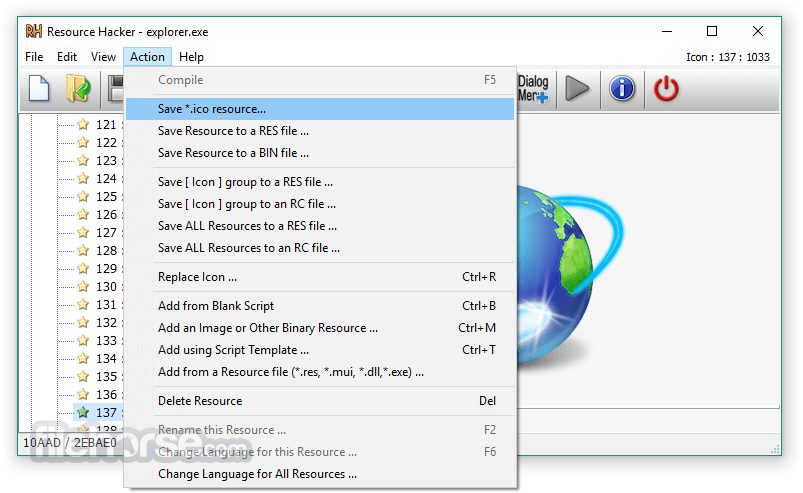Select tree item 123

(x=107, y=160)
